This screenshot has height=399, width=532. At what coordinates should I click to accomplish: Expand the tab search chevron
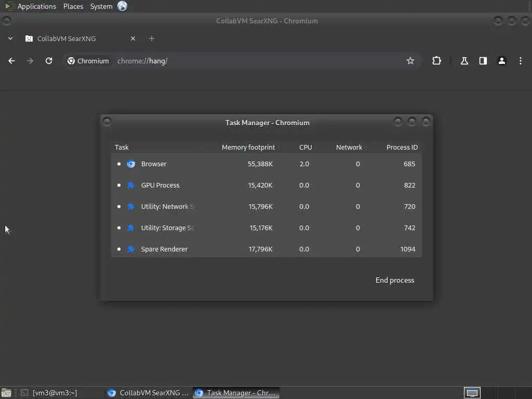coord(10,38)
